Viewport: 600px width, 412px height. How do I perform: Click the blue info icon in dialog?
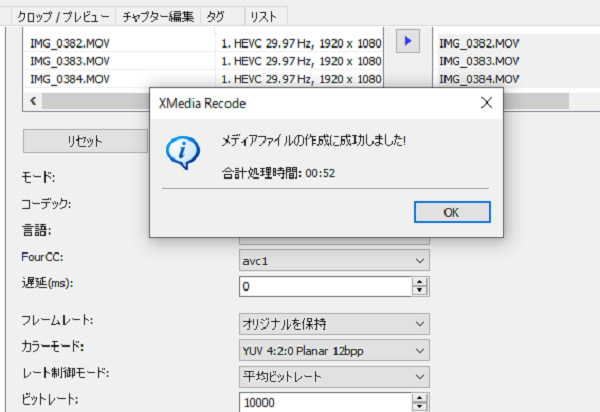pos(183,152)
